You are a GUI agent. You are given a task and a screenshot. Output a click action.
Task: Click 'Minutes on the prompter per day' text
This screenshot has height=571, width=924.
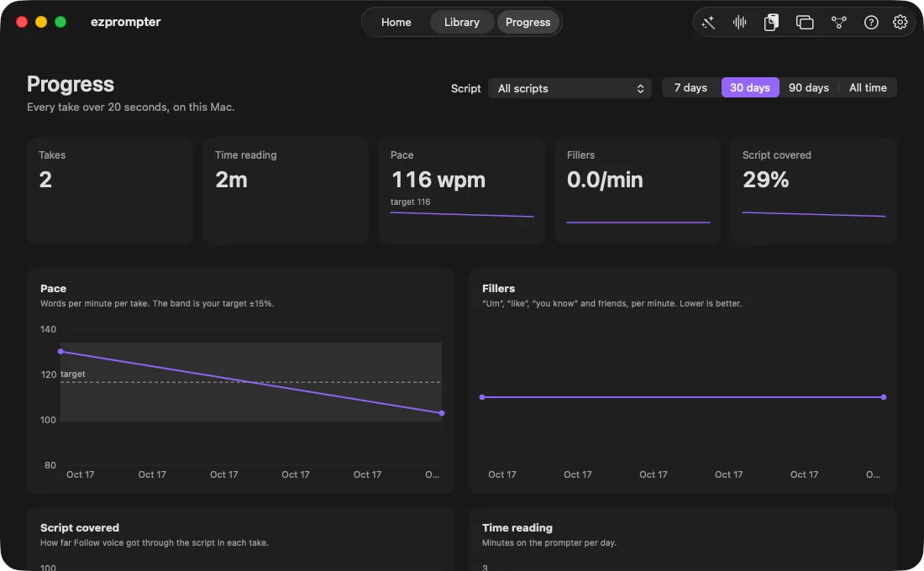click(x=549, y=542)
